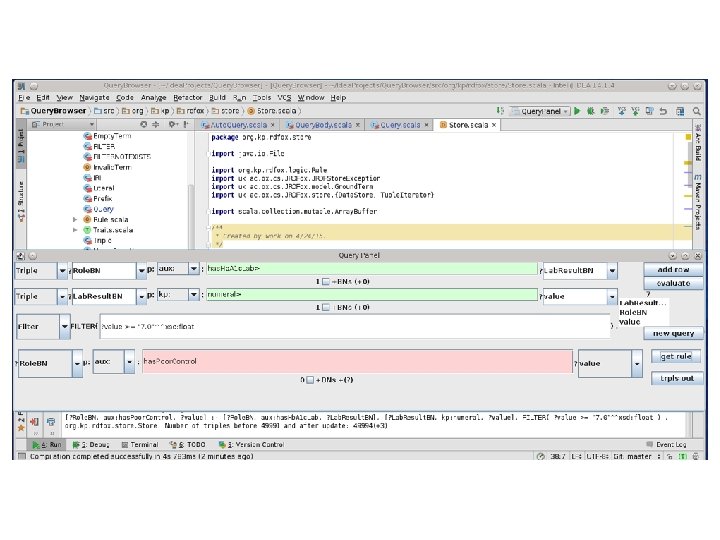
Task: Open the value object dropdown in second row
Action: [x=612, y=297]
